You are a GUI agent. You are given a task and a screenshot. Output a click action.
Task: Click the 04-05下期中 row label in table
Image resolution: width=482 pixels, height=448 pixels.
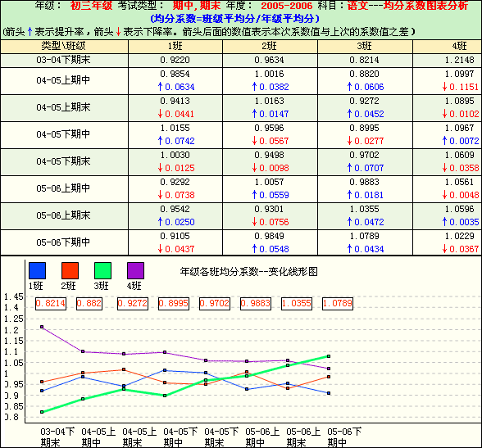pos(63,134)
